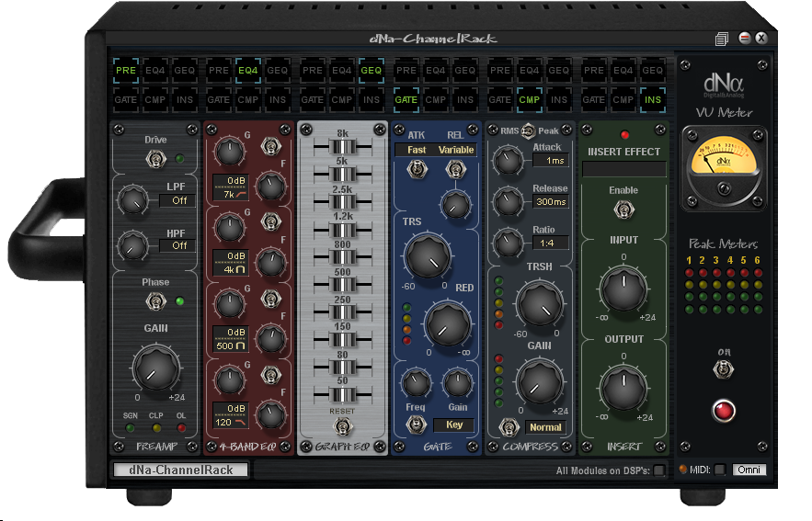Screen dimensions: 812x521
Task: Toggle the Insert Effect Enable switch
Action: click(x=623, y=210)
